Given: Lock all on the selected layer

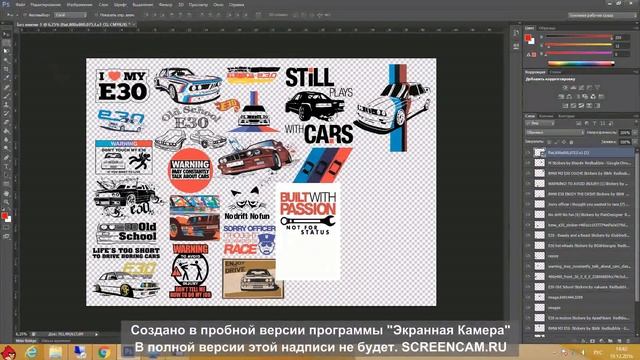Looking at the screenshot, I should pos(571,142).
